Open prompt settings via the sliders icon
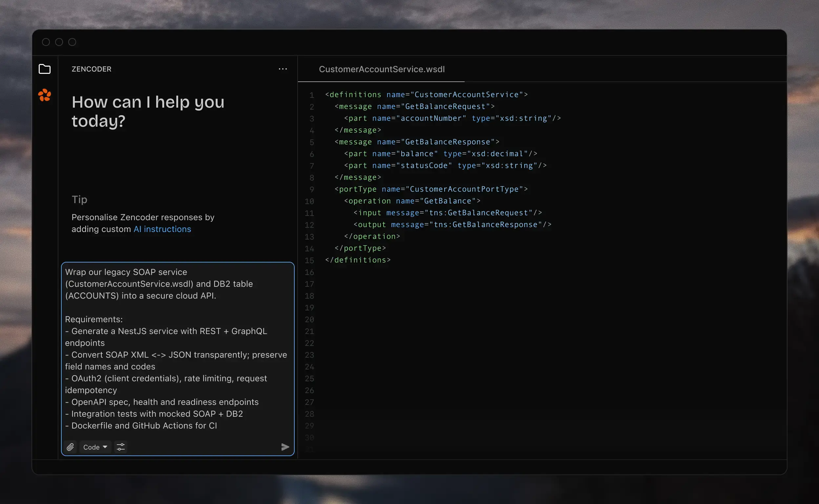819x504 pixels. 121,447
